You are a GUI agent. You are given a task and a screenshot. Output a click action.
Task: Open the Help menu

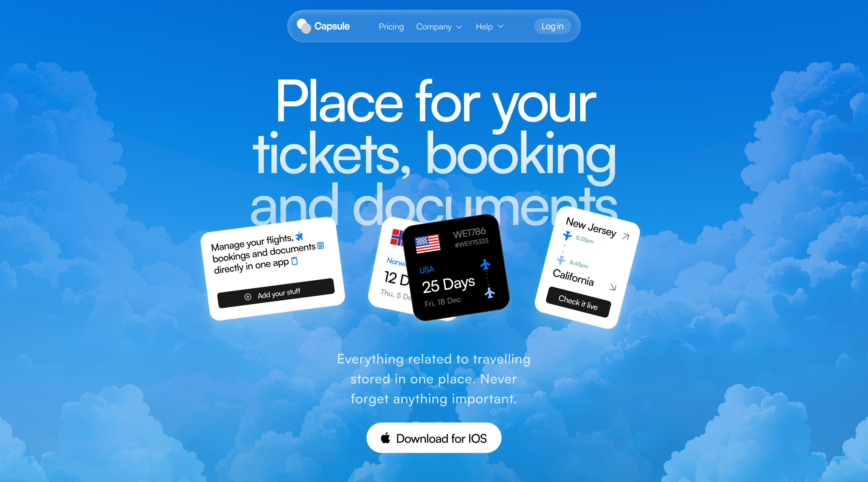tap(484, 27)
